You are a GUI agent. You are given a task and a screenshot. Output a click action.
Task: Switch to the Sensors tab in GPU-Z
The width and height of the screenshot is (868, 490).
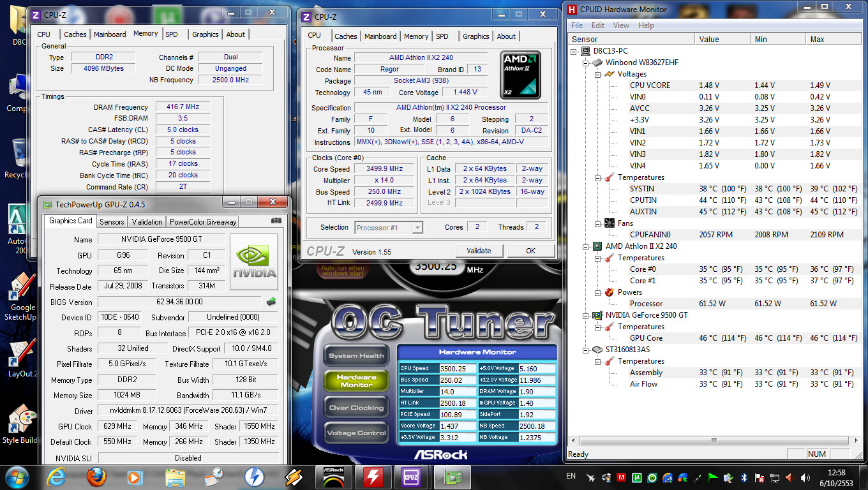coord(112,222)
